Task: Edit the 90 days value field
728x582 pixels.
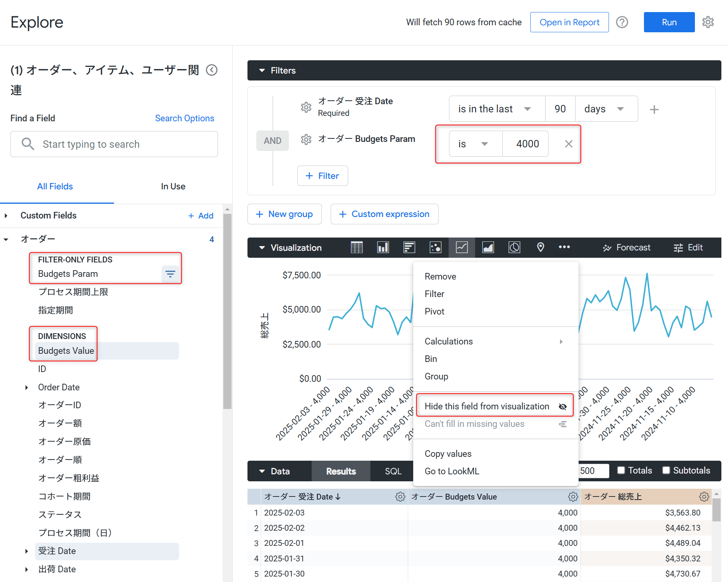Action: 560,109
